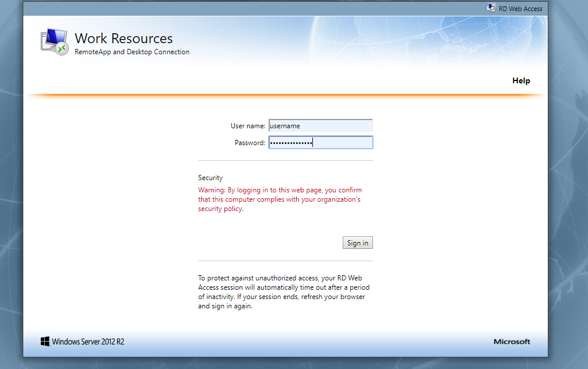Focus the Password input field
588x369 pixels.
tap(321, 142)
